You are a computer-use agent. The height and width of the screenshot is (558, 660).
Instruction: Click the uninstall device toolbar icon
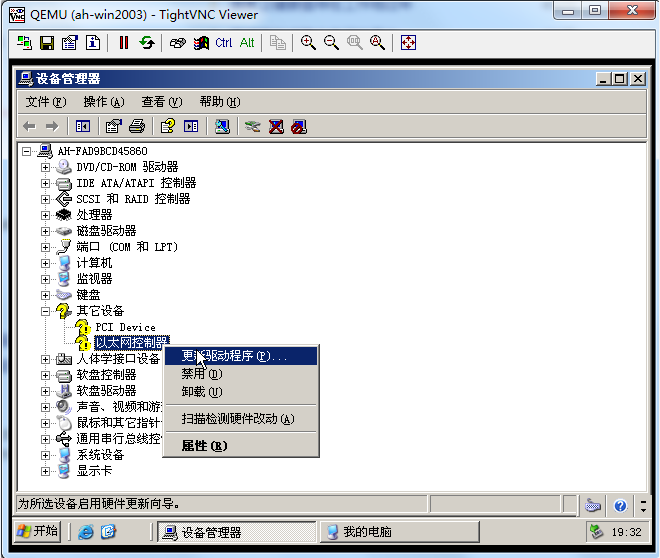tap(276, 126)
